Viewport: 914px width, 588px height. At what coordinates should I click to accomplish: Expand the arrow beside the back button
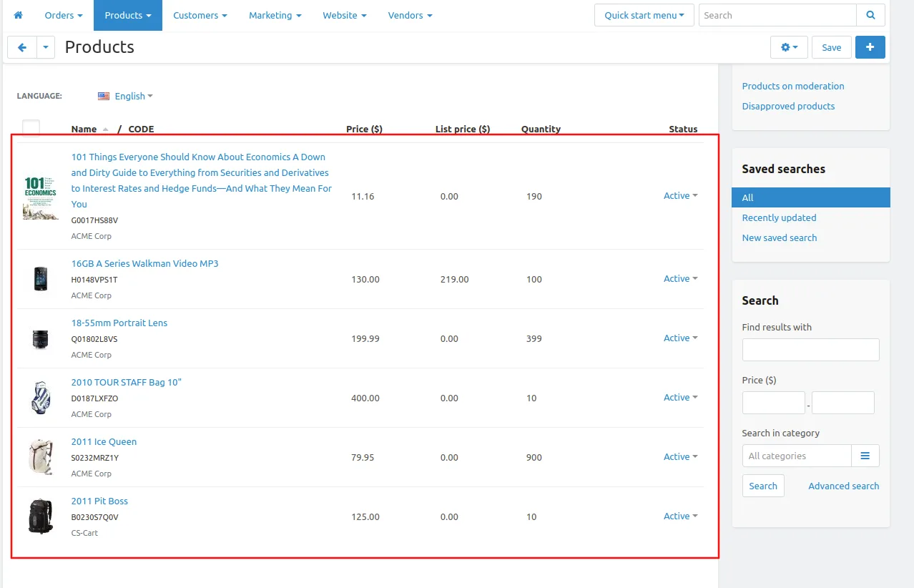click(45, 47)
